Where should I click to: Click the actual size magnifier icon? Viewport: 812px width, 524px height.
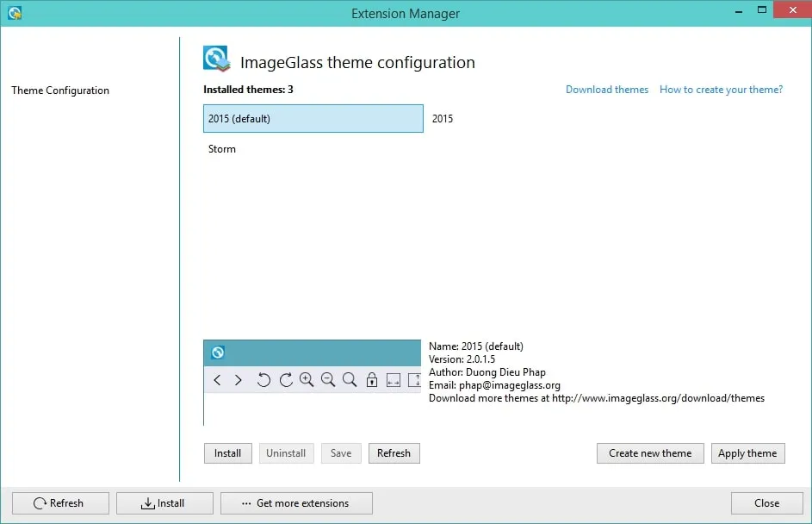click(x=350, y=380)
